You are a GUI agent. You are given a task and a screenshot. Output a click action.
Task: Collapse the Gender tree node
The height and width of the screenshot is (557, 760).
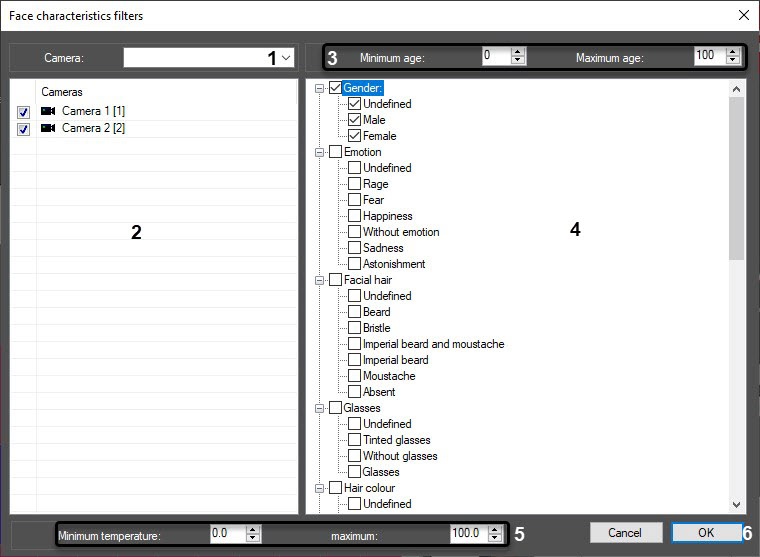click(319, 88)
